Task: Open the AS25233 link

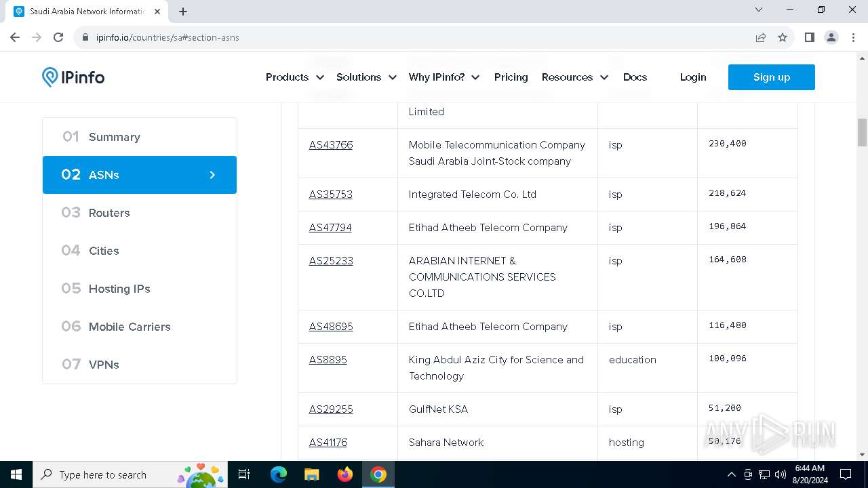Action: pos(331,261)
